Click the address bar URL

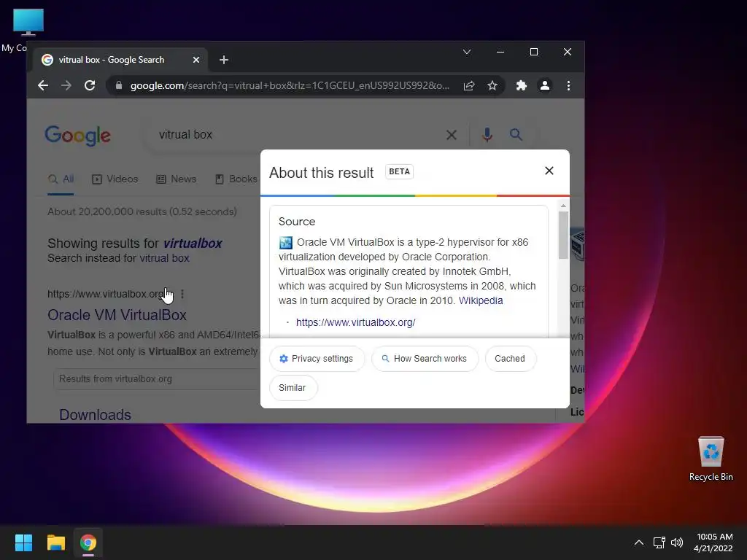coord(290,86)
